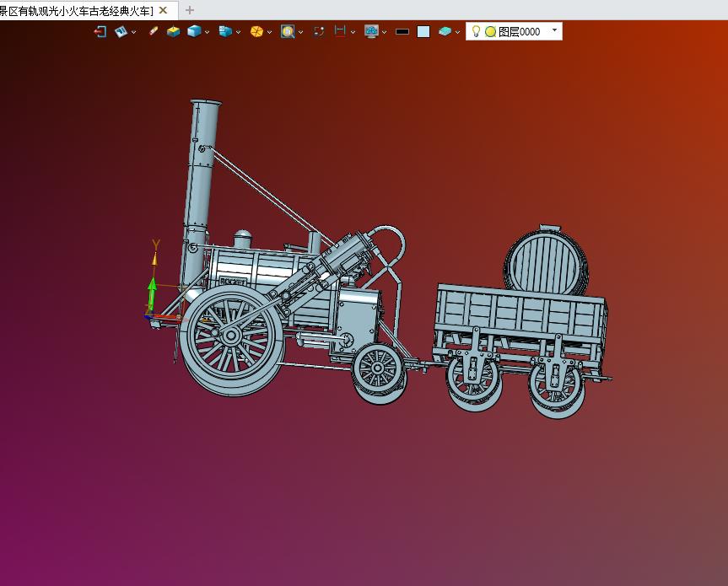Viewport: 728px width, 586px height.
Task: Click the rotate view arrows icon
Action: [x=319, y=31]
